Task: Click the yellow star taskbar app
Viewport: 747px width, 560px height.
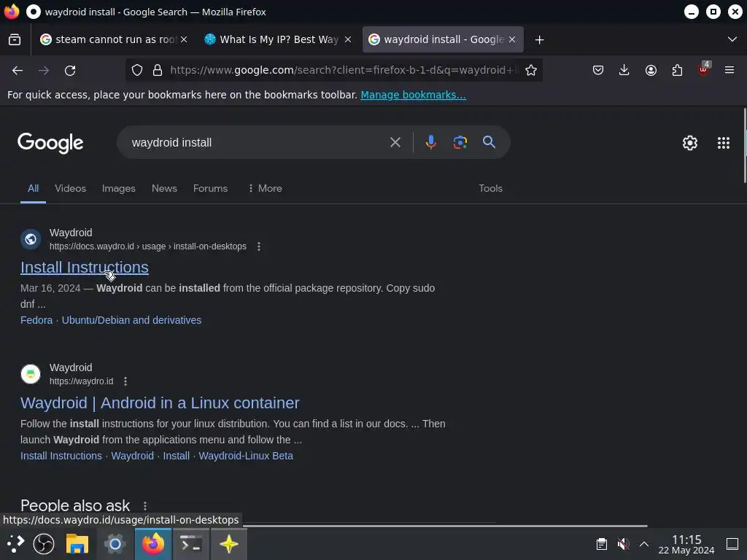Action: click(x=228, y=544)
